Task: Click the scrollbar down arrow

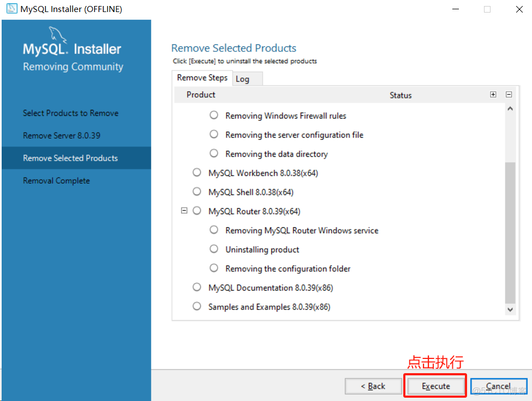Action: [510, 309]
